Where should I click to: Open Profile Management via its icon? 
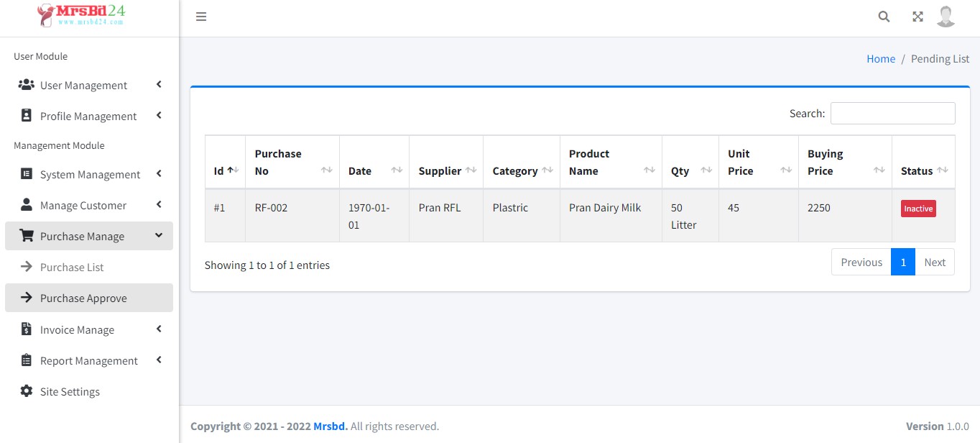point(26,115)
